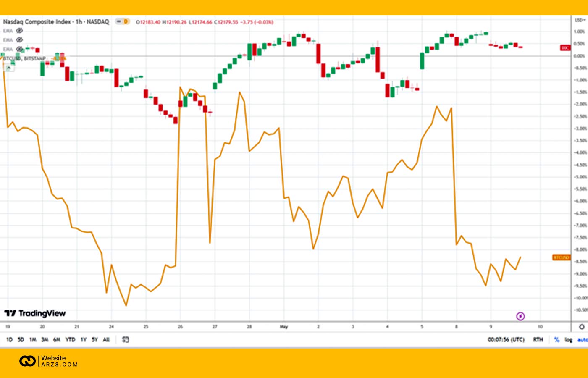Unhide the third EMA indicator
This screenshot has width=588, height=378.
19,49
